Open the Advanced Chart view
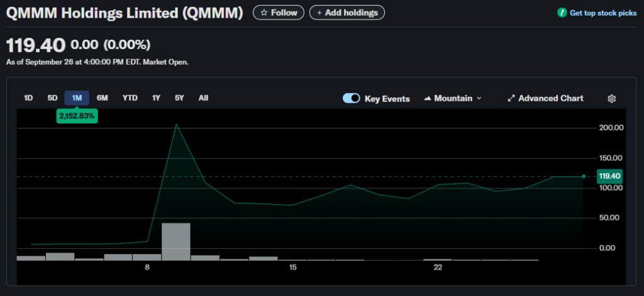644x296 pixels. (550, 98)
